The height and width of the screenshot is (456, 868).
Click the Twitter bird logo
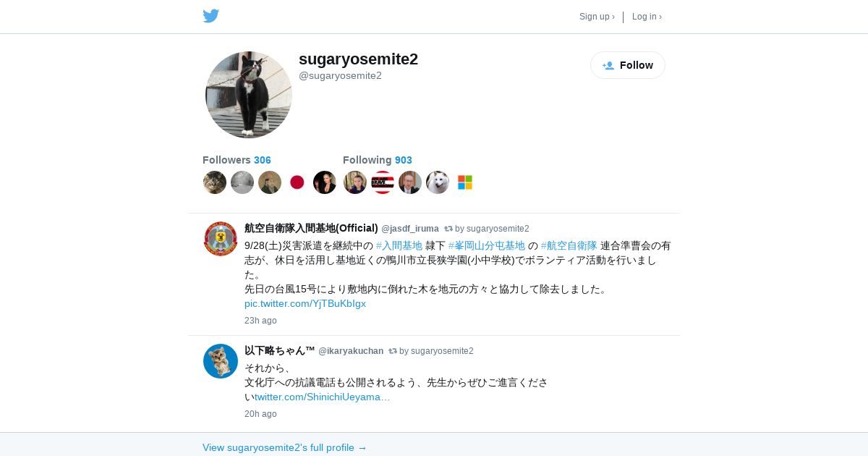(x=210, y=16)
